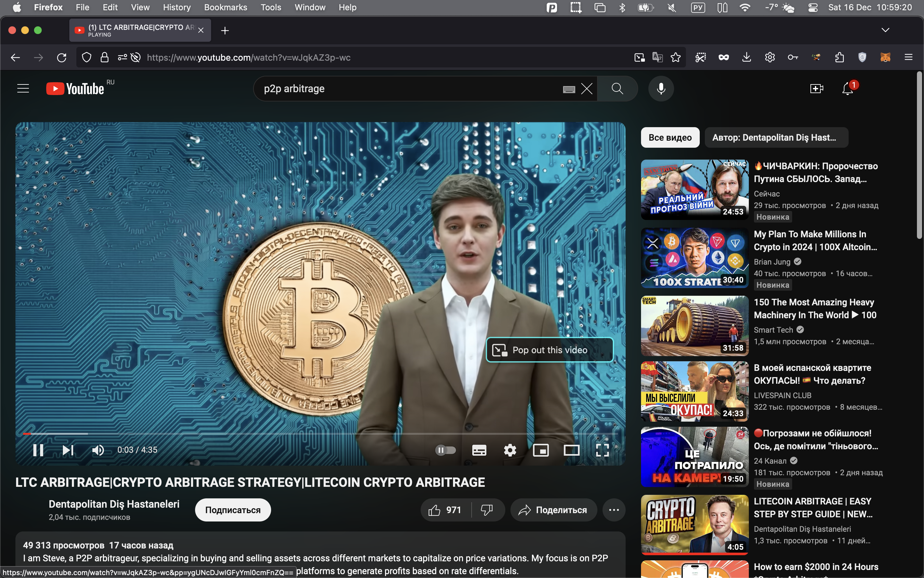The width and height of the screenshot is (924, 578).
Task: Open the 24 Канал video thumbnail
Action: coord(695,457)
